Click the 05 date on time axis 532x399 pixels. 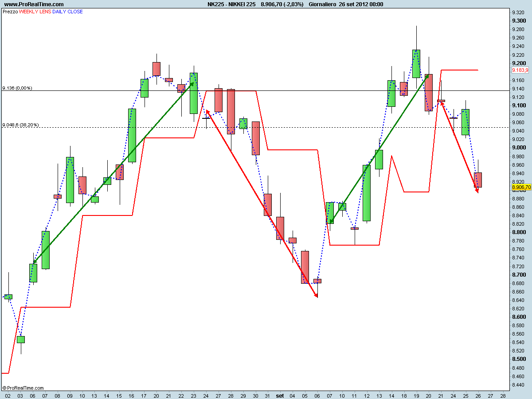click(x=305, y=395)
